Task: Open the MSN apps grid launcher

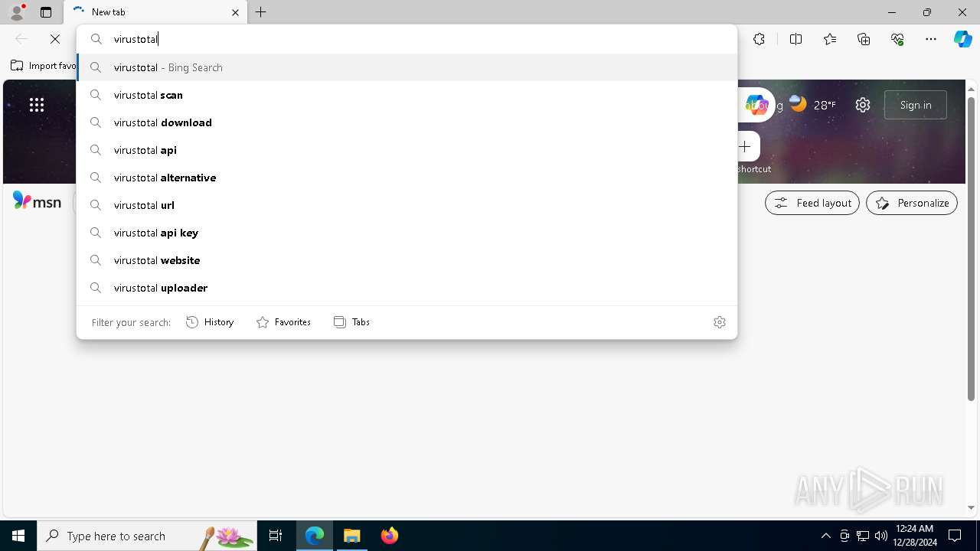Action: point(37,105)
